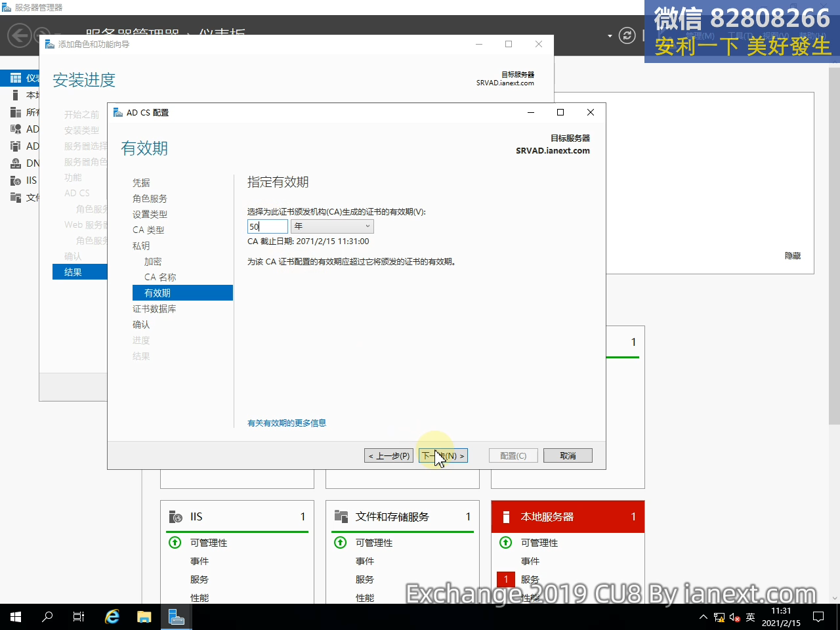Open DNS entry in the sidebar
Image resolution: width=840 pixels, height=630 pixels.
[x=25, y=163]
